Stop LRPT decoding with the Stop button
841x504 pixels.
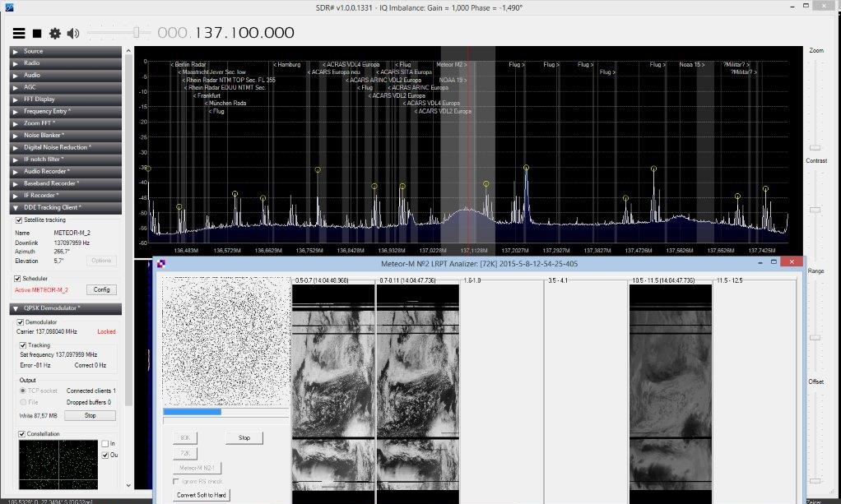point(244,437)
